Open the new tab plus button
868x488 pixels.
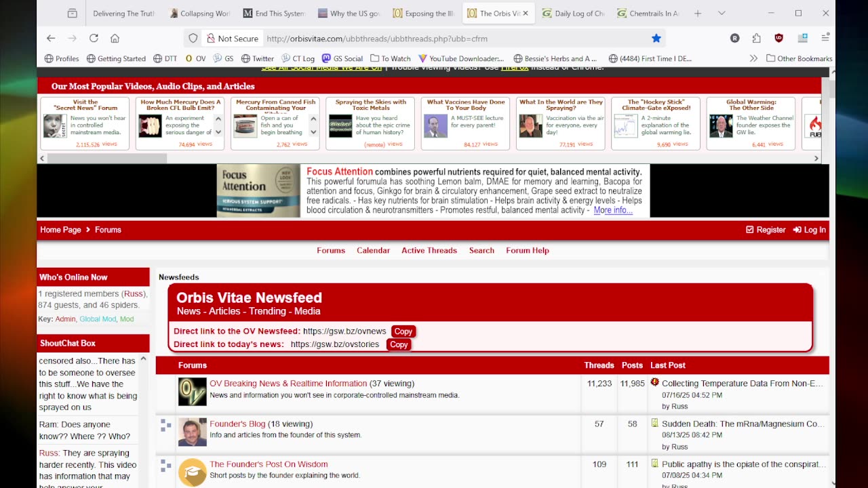[x=698, y=14]
